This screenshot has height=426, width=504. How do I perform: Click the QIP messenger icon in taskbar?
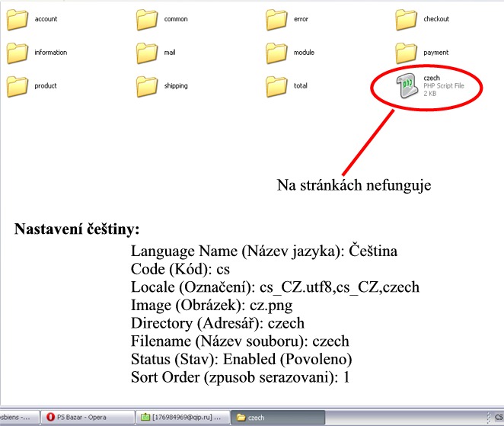coord(145,418)
